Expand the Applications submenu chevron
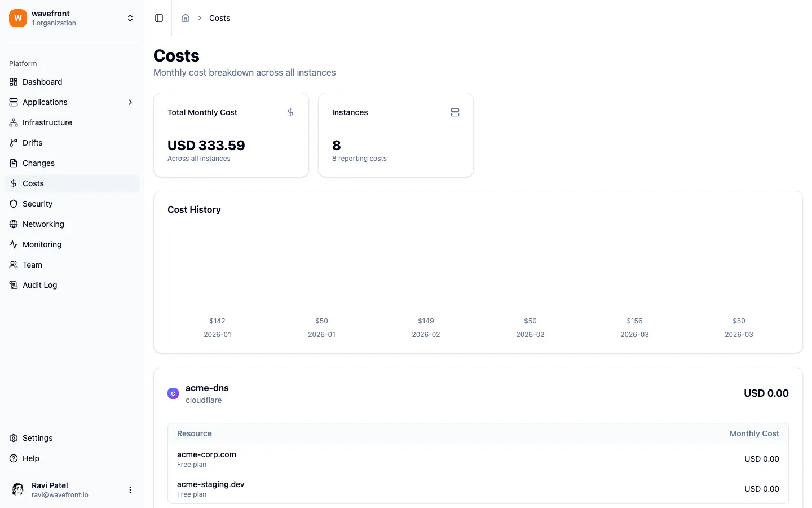Screen dimensions: 812x508 pos(130,102)
